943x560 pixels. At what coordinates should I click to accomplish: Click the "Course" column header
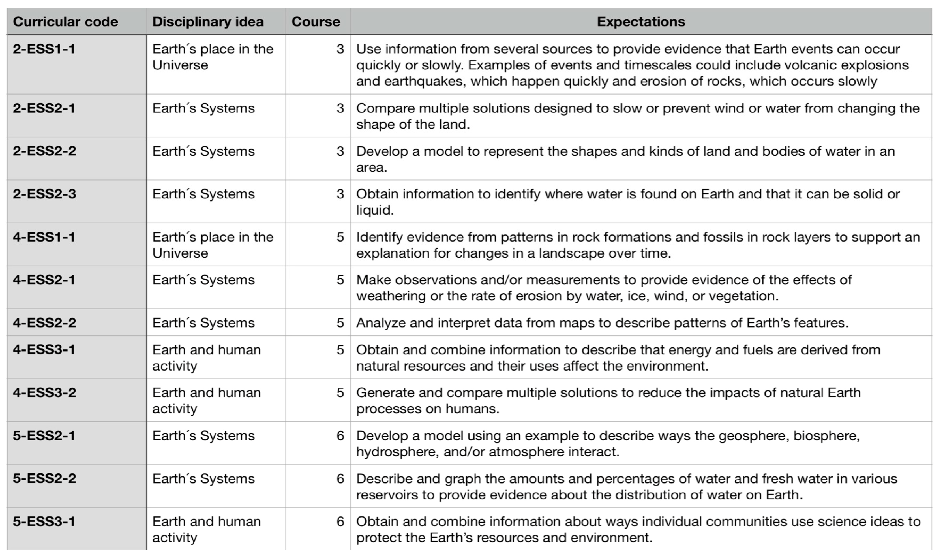[x=316, y=22]
